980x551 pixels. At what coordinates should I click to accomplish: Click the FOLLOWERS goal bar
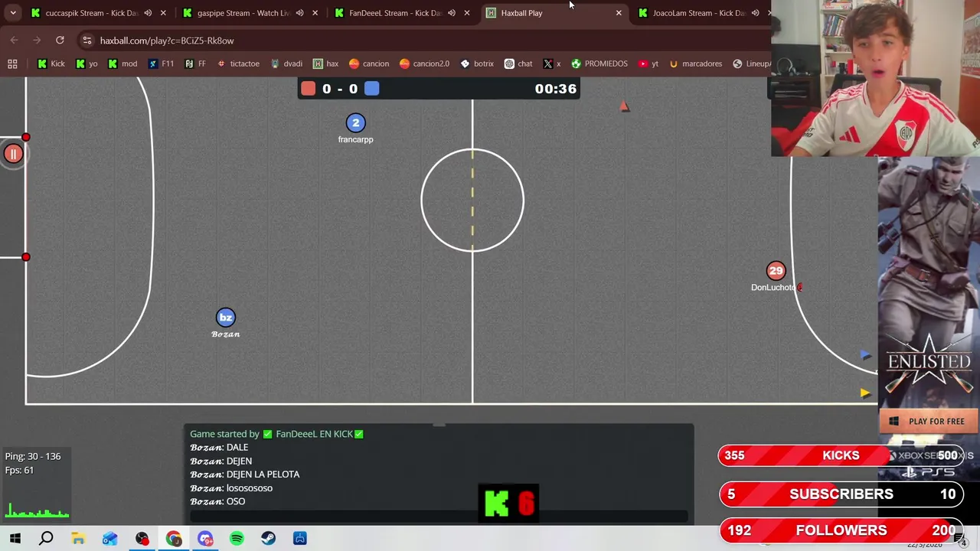tap(841, 530)
